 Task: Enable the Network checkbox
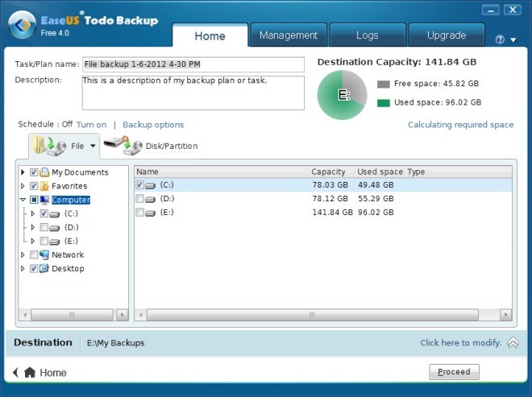[34, 254]
